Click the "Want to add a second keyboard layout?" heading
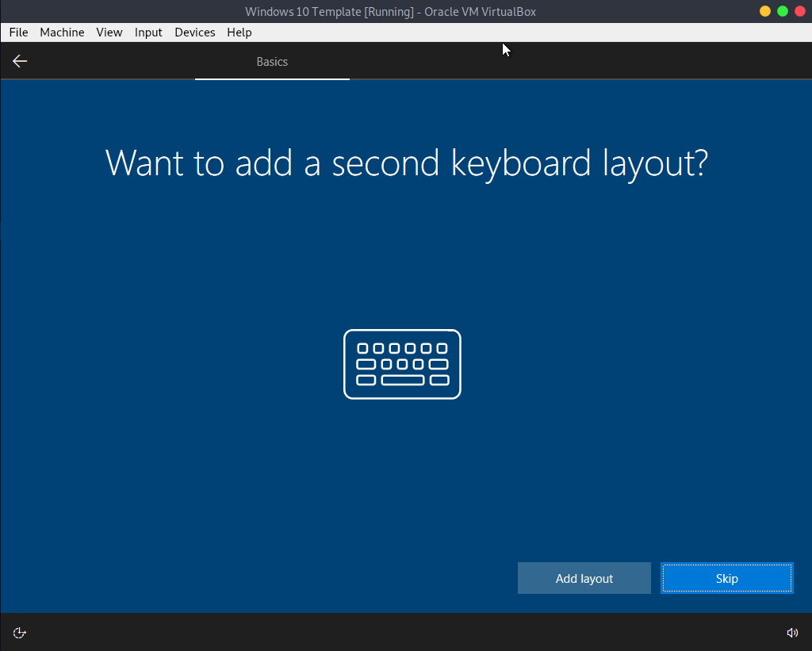The image size is (812, 651). click(407, 163)
